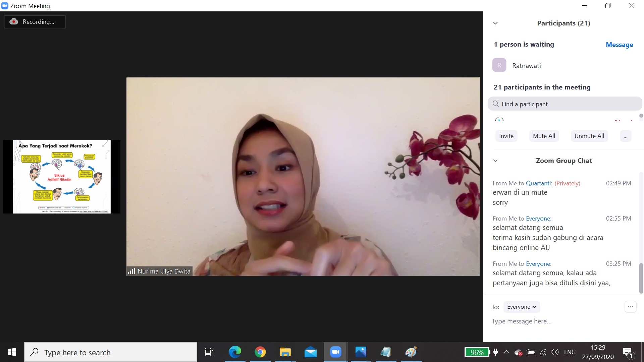The width and height of the screenshot is (644, 362).
Task: Open the Windows notification center icon
Action: [628, 352]
